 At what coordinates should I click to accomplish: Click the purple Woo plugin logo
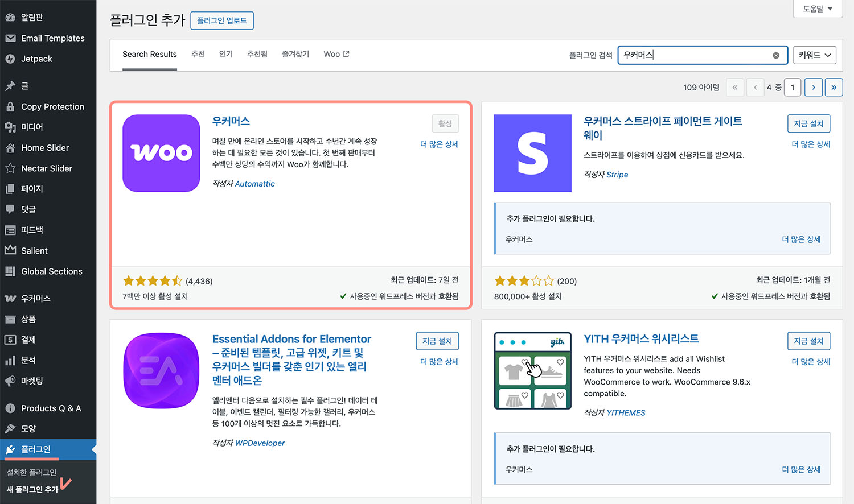[x=161, y=153]
